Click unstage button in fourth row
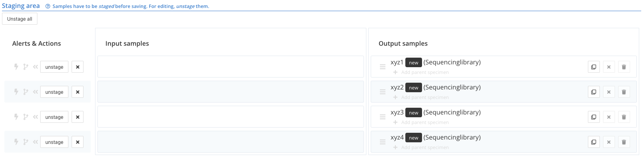The image size is (644, 159). (54, 142)
